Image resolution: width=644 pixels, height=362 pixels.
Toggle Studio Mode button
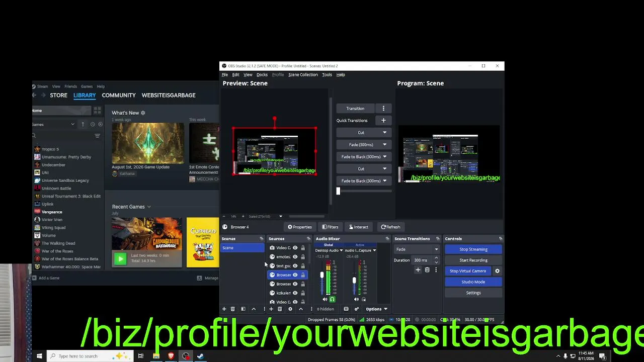pos(473,282)
